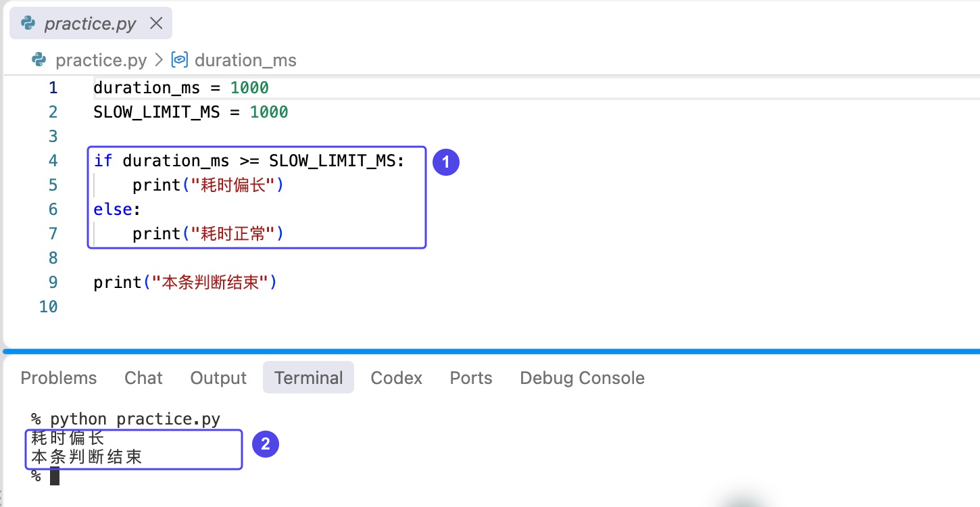Expand the breadcrumb chevron after practice.py
Viewport: 980px width, 507px height.
(159, 60)
